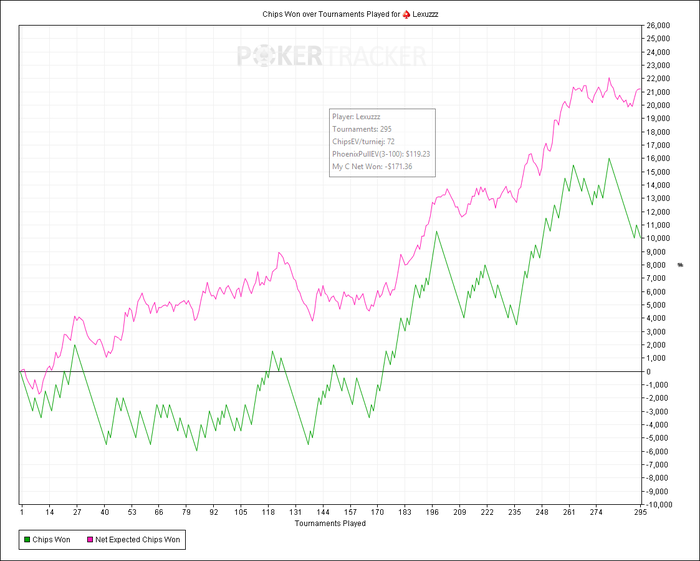
Task: Click the 'Tournaments Played' x-axis title
Action: click(x=330, y=523)
